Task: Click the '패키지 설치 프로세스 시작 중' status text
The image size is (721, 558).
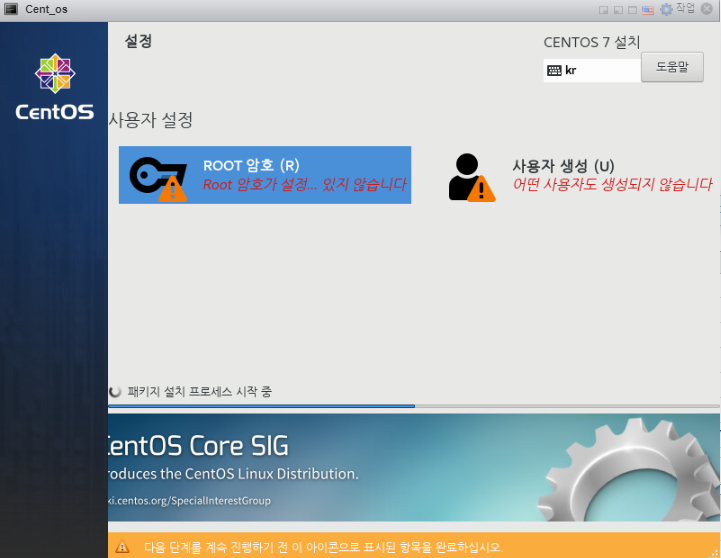Action: coord(200,392)
